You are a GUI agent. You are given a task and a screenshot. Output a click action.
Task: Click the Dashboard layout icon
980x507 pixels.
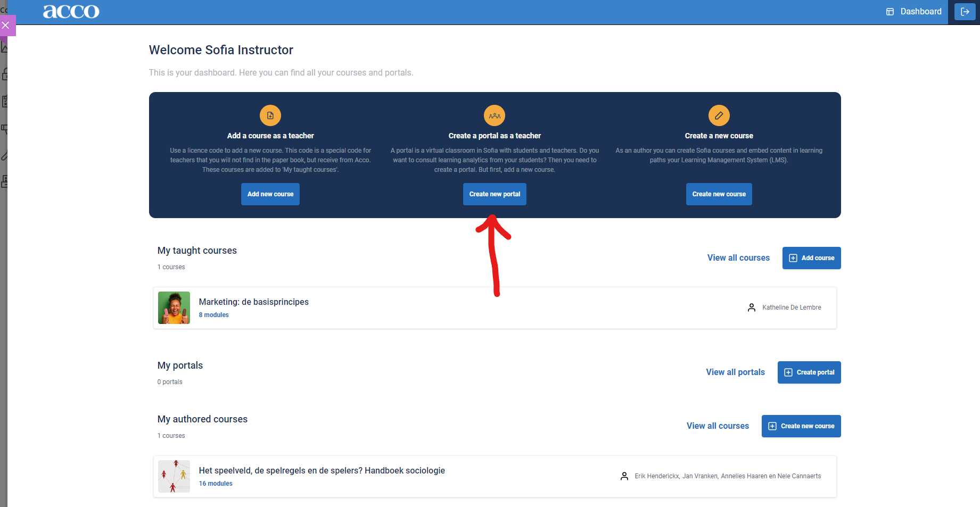[890, 12]
